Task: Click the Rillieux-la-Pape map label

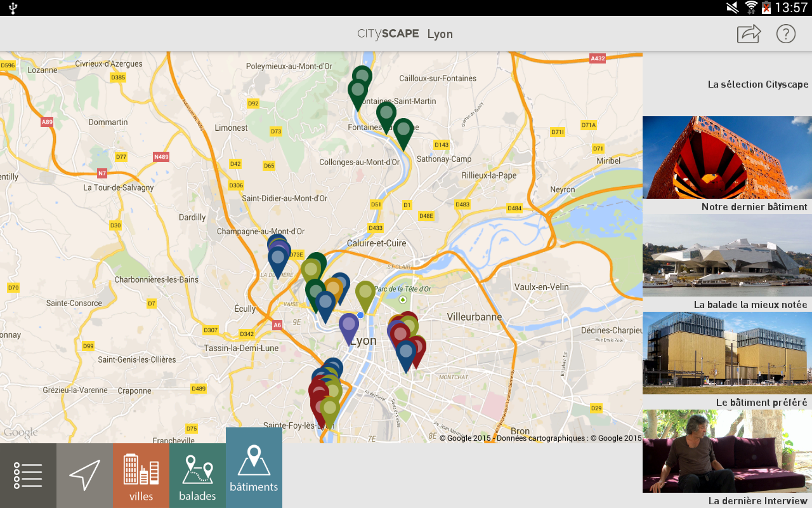Action: click(489, 176)
